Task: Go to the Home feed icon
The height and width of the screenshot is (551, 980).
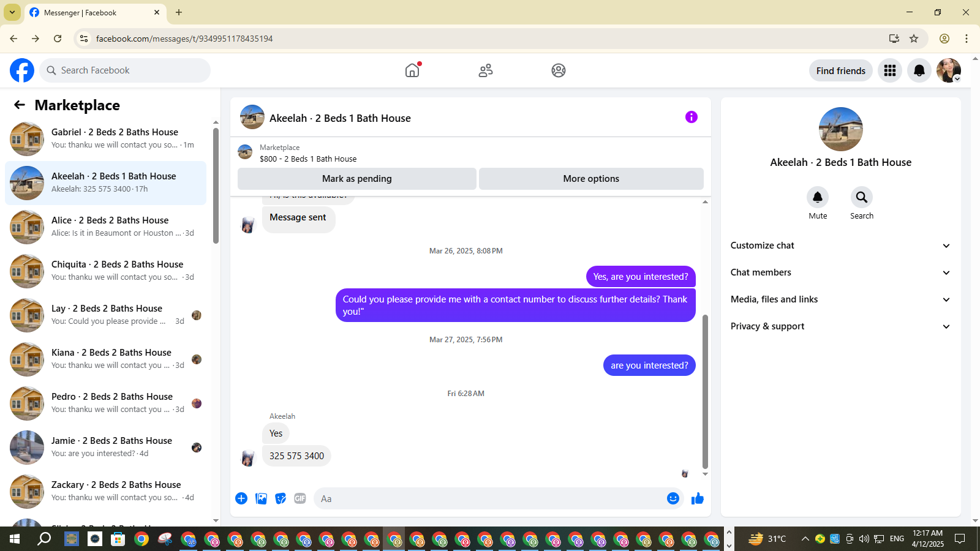Action: click(x=412, y=70)
